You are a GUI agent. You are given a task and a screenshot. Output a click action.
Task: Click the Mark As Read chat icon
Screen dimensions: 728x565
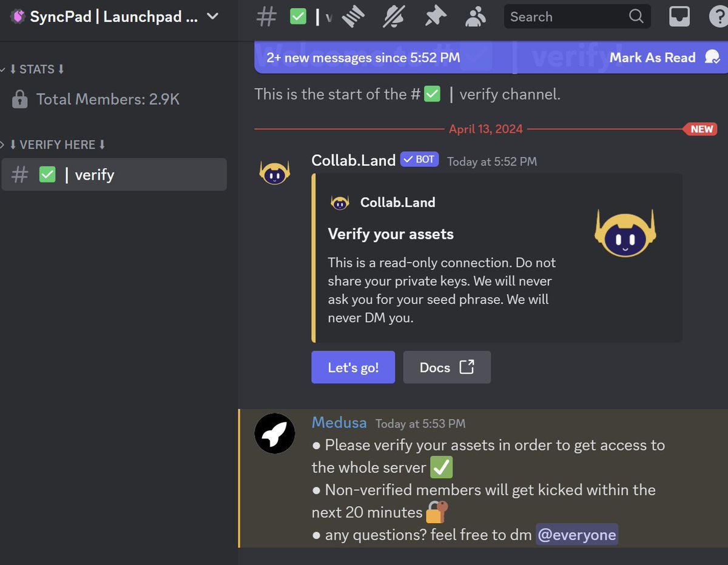tap(712, 57)
